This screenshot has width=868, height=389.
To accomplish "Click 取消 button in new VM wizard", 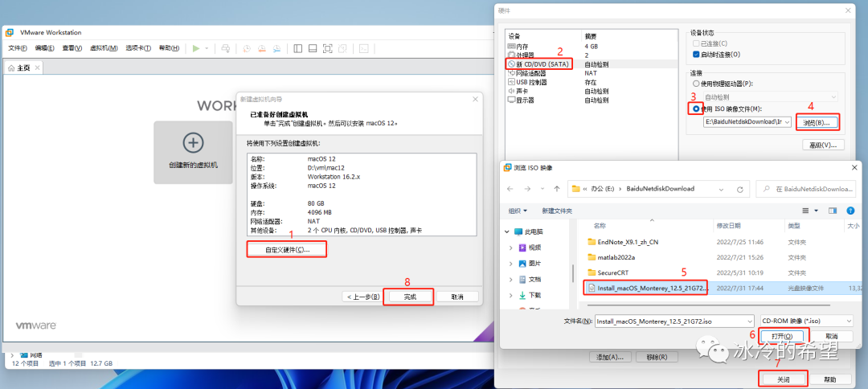I will 457,297.
